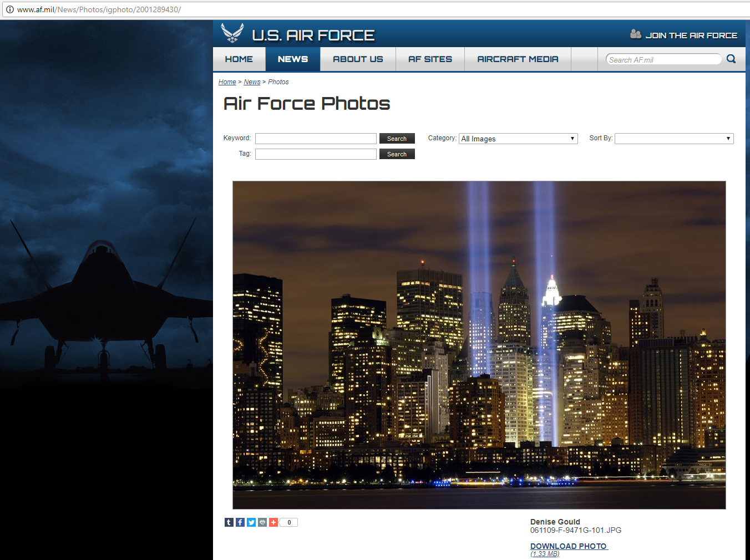Screen dimensions: 750x560
Task: Click the photographer name Denise Gould
Action: (x=555, y=522)
